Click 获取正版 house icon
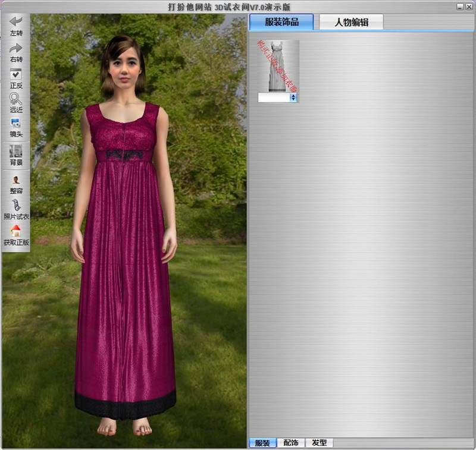 (16, 231)
